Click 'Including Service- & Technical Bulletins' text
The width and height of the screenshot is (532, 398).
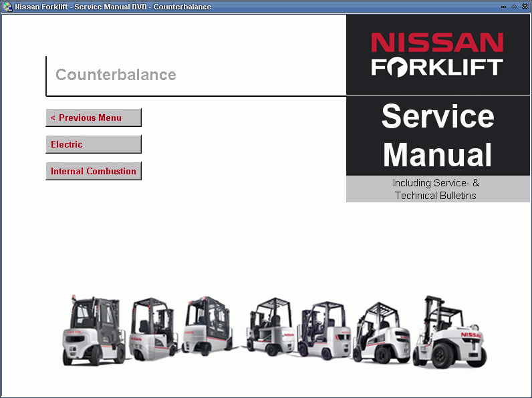tap(436, 189)
